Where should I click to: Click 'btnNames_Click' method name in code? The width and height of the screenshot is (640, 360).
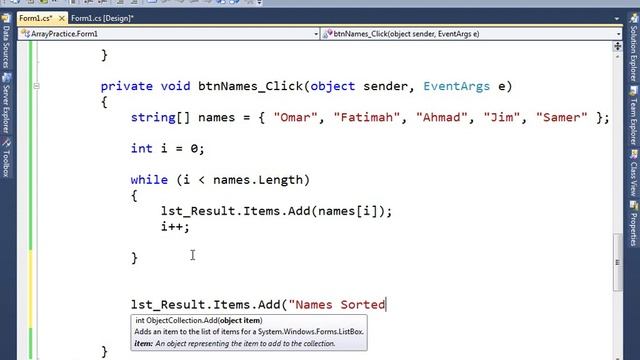click(x=250, y=87)
